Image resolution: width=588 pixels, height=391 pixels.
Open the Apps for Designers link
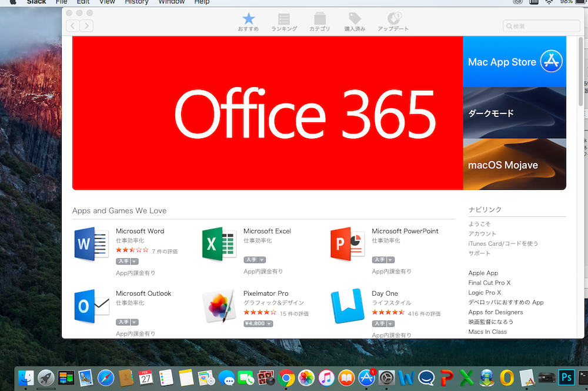(x=495, y=312)
